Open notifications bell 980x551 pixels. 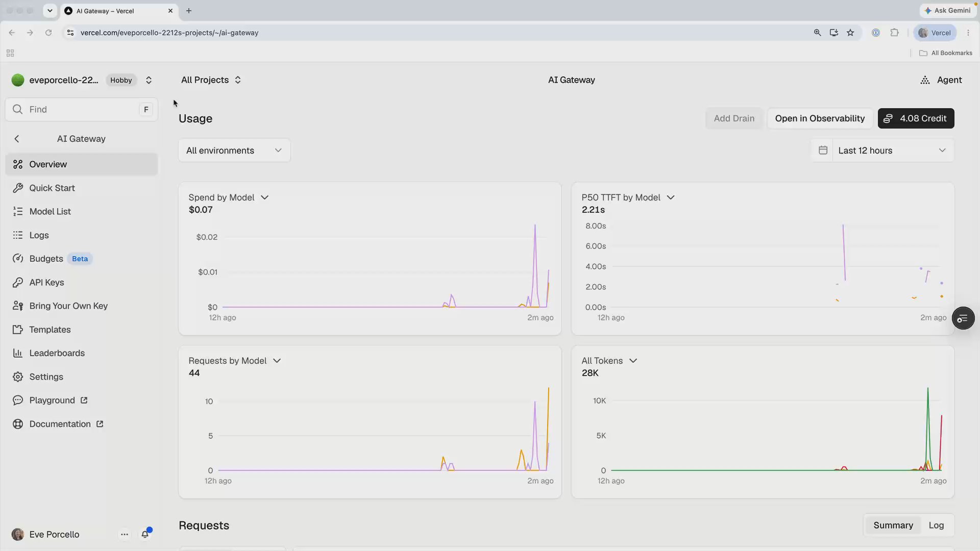click(x=145, y=534)
